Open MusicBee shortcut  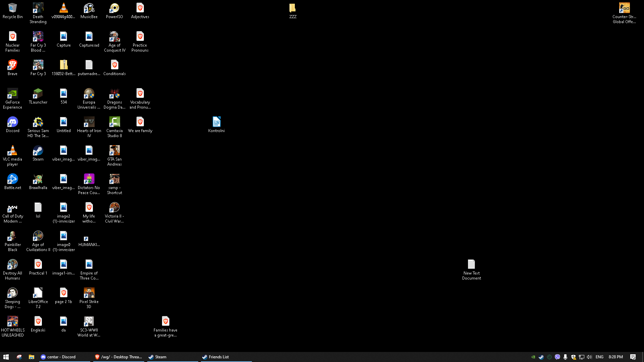[x=89, y=11]
